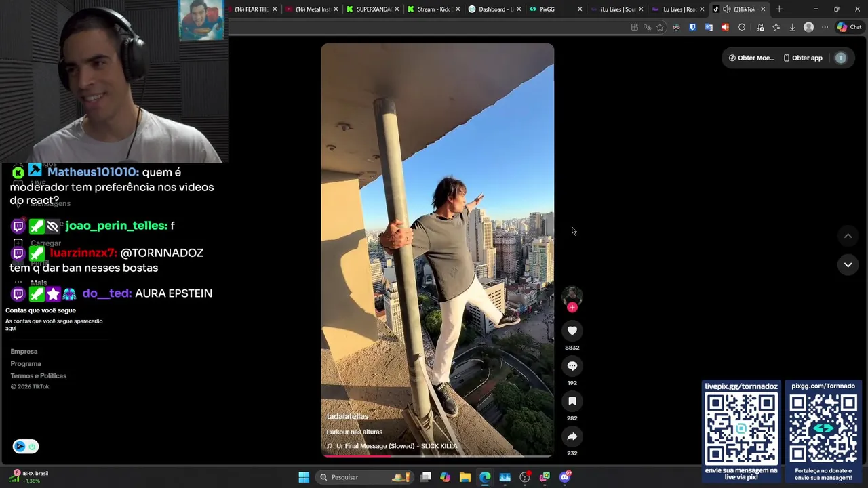Open Discord in the taskbar
Image resolution: width=868 pixels, height=488 pixels.
[x=565, y=477]
